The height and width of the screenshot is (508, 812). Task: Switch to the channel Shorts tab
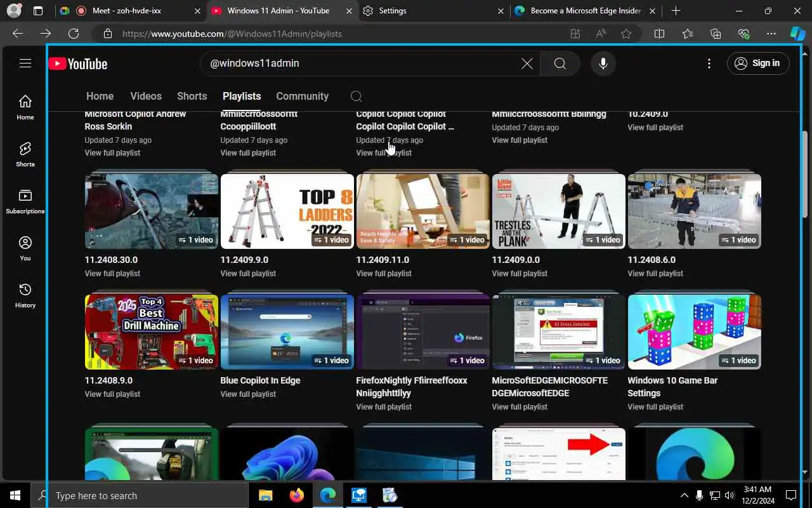coord(192,96)
